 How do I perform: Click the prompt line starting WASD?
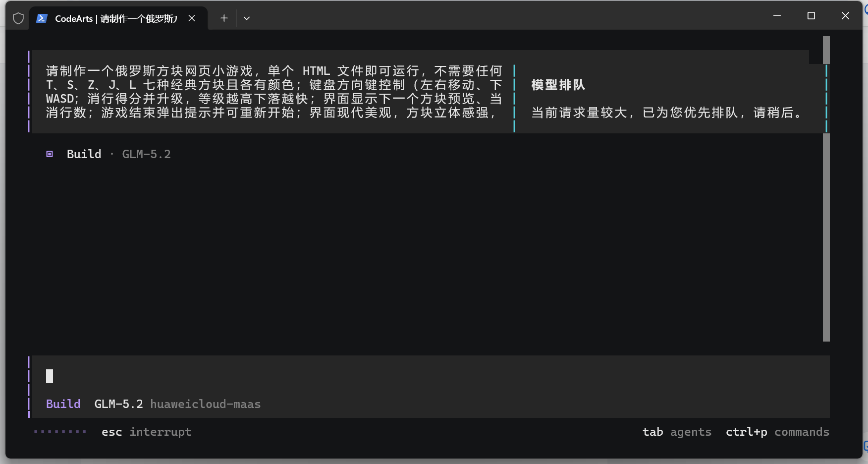point(274,99)
